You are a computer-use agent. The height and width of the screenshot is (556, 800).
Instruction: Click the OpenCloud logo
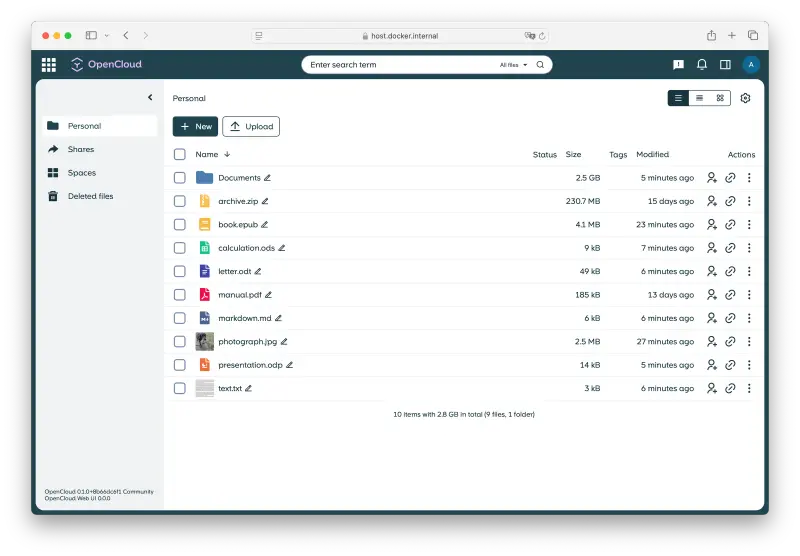pyautogui.click(x=106, y=64)
